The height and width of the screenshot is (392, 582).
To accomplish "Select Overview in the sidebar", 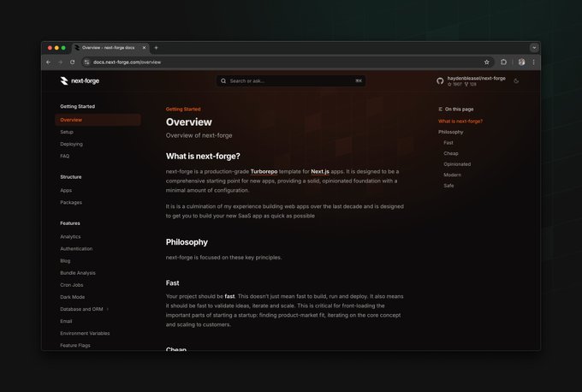I will point(98,120).
